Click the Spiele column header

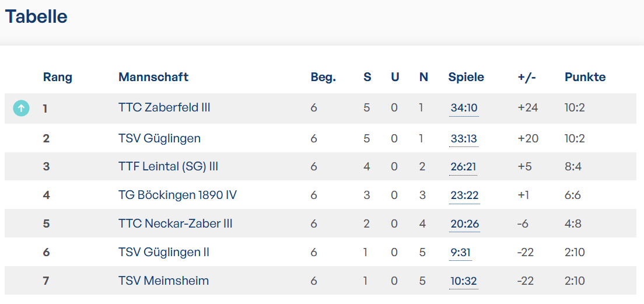466,77
